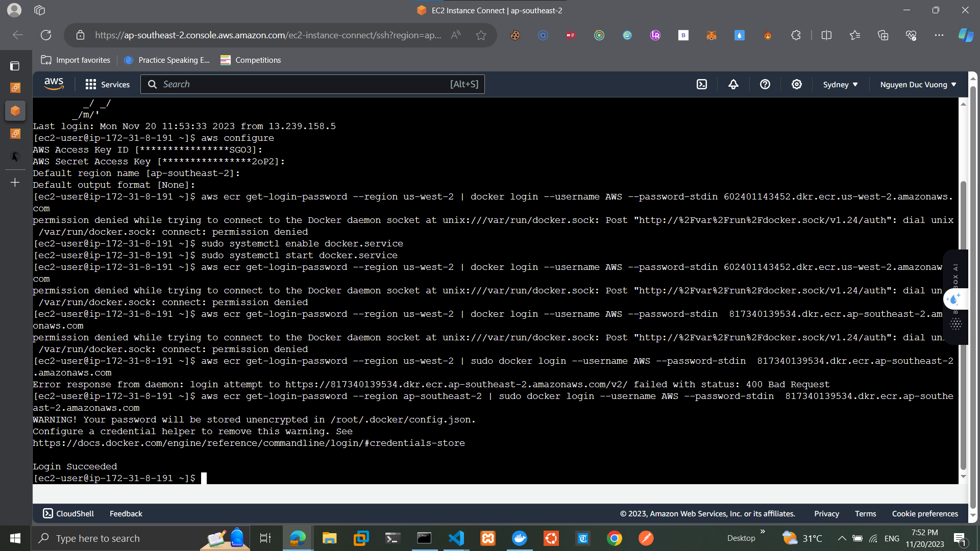
Task: Toggle the vertical tabs pane icon
Action: tap(15, 66)
